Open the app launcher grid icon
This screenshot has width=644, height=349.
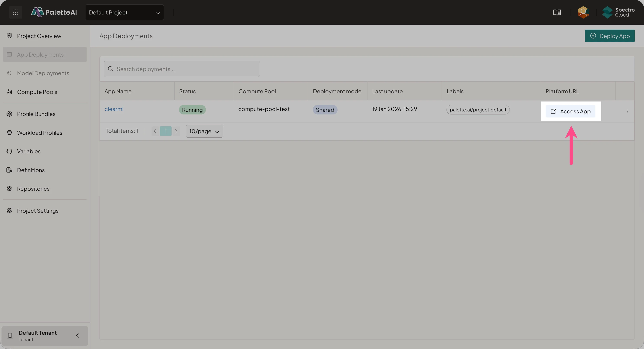15,12
